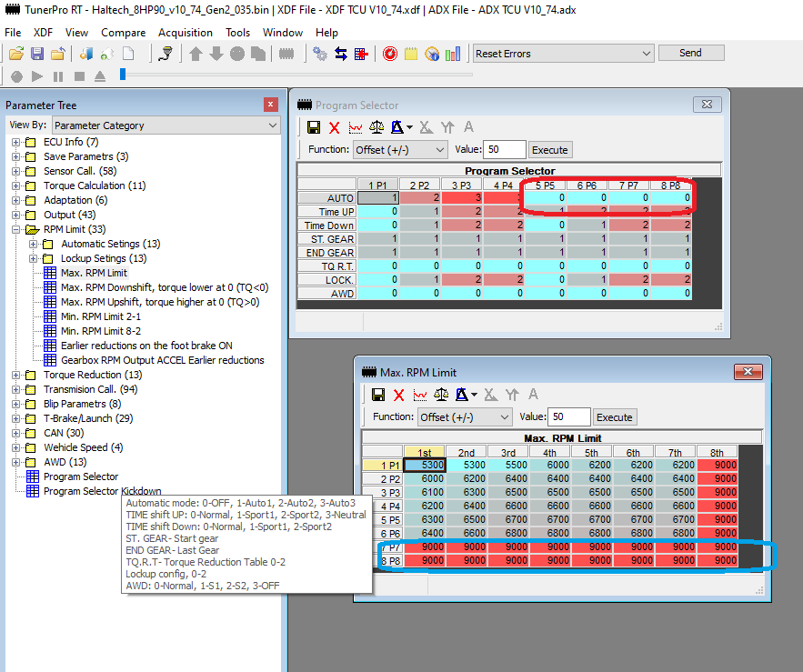Open color dropdown arrow in Program Selector toolbar
This screenshot has width=803, height=672.
click(x=409, y=127)
